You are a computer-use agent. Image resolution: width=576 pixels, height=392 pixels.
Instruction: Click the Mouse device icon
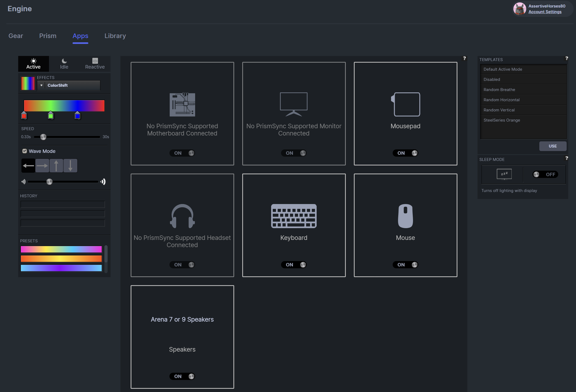(x=406, y=216)
